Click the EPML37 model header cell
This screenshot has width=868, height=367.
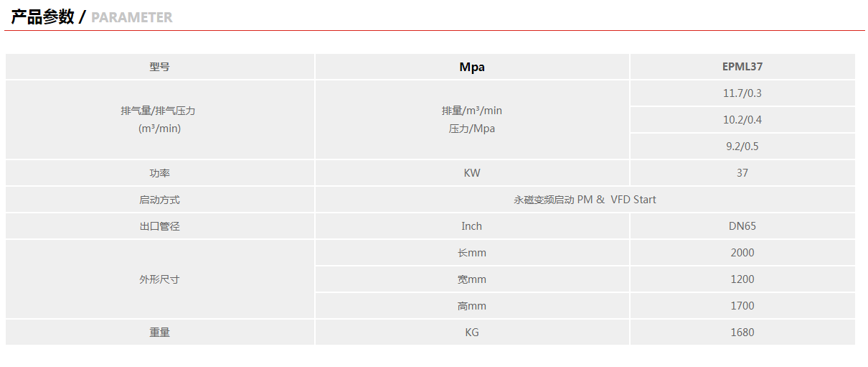[742, 67]
